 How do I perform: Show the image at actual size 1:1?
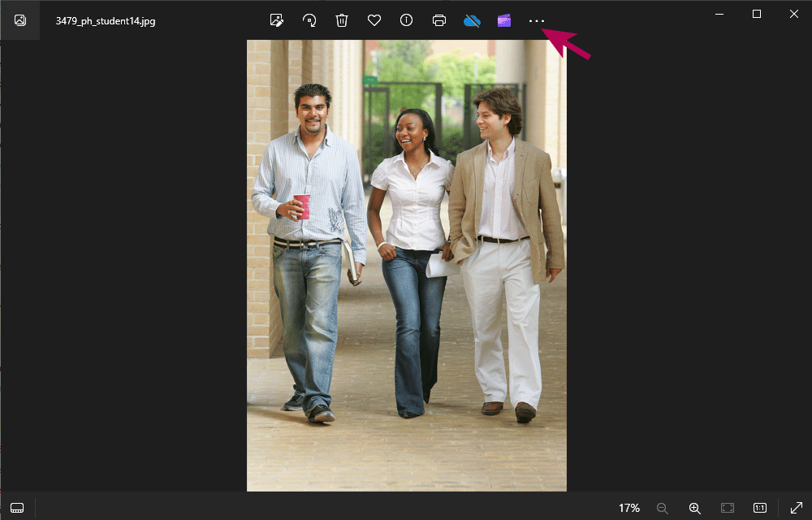coord(758,508)
